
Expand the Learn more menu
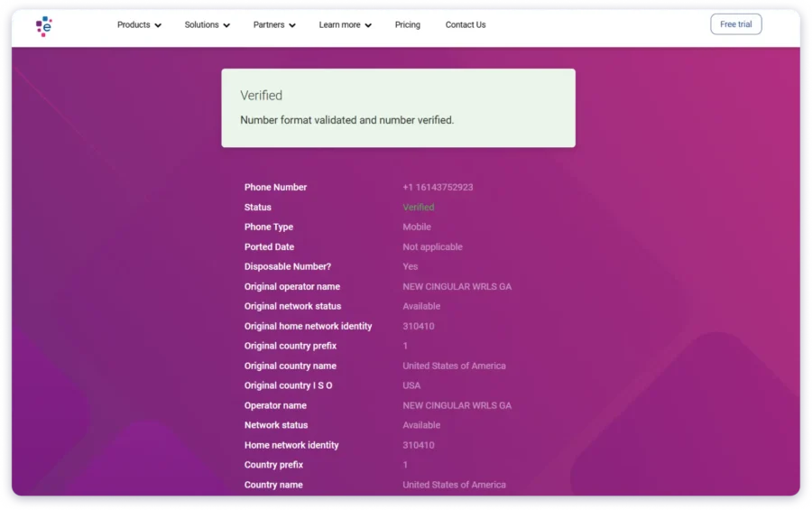(x=345, y=25)
